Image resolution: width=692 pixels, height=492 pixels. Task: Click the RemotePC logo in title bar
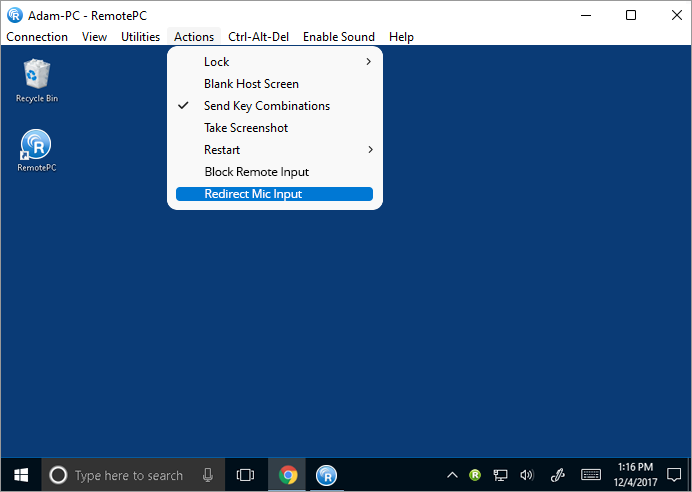click(15, 15)
